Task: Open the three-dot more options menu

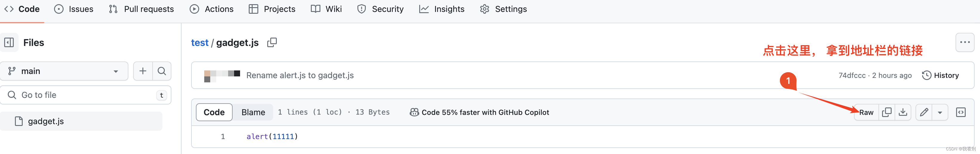Action: (x=965, y=42)
